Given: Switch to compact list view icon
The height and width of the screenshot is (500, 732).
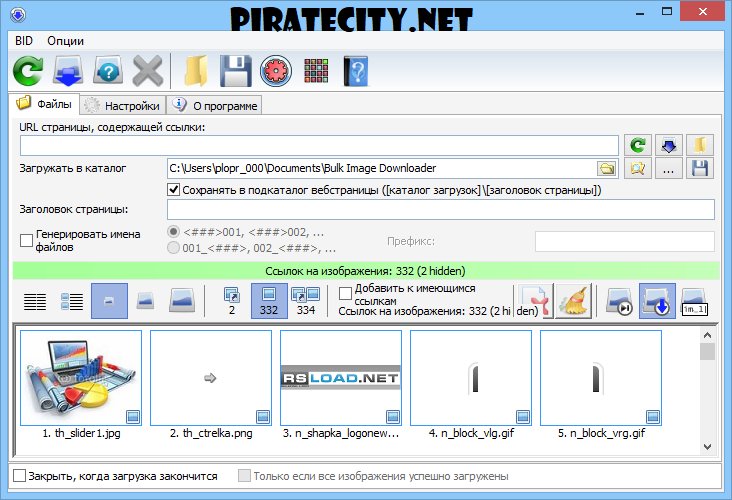Looking at the screenshot, I should pos(35,302).
